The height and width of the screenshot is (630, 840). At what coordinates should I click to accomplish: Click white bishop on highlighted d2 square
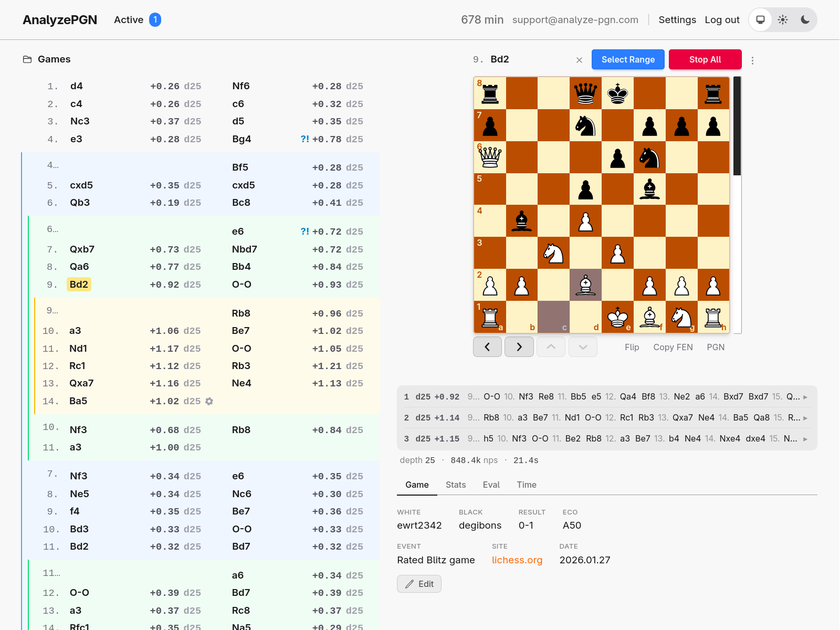click(586, 285)
